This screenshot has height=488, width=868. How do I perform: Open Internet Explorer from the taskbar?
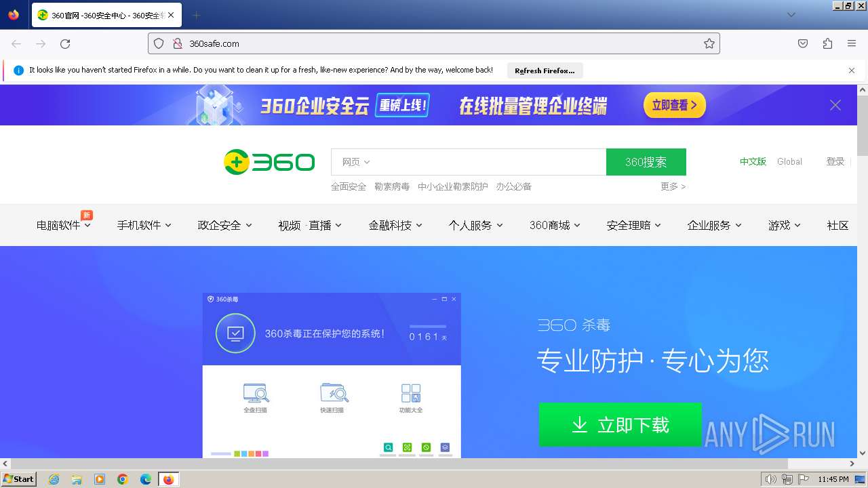pos(54,479)
